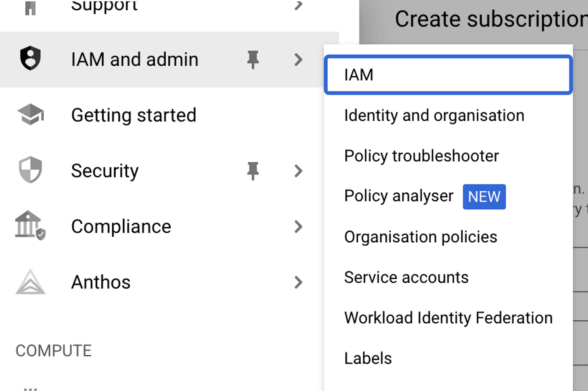Click the IAM and admin pin icon

(x=252, y=59)
